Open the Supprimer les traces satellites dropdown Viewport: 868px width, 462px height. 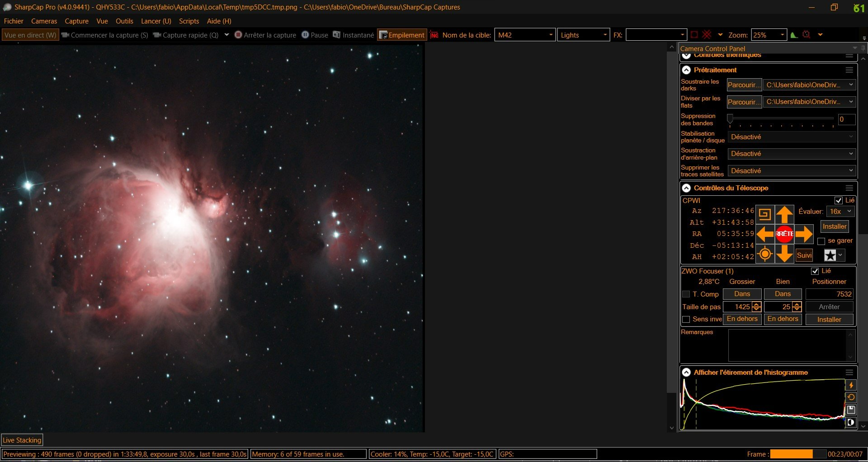(792, 171)
